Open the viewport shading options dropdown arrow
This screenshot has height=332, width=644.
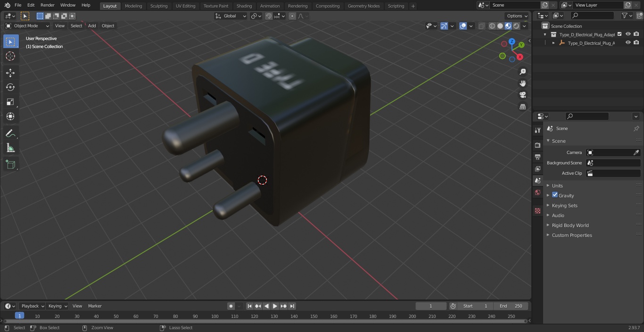click(524, 26)
